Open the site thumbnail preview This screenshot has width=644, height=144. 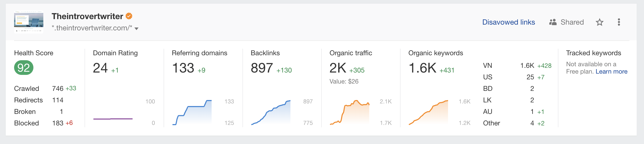pyautogui.click(x=29, y=22)
